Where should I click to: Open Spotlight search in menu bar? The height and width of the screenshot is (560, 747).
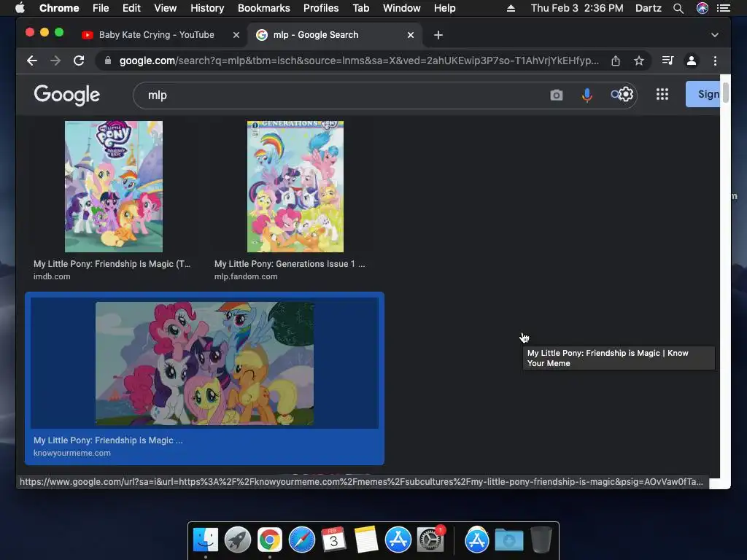click(x=678, y=8)
